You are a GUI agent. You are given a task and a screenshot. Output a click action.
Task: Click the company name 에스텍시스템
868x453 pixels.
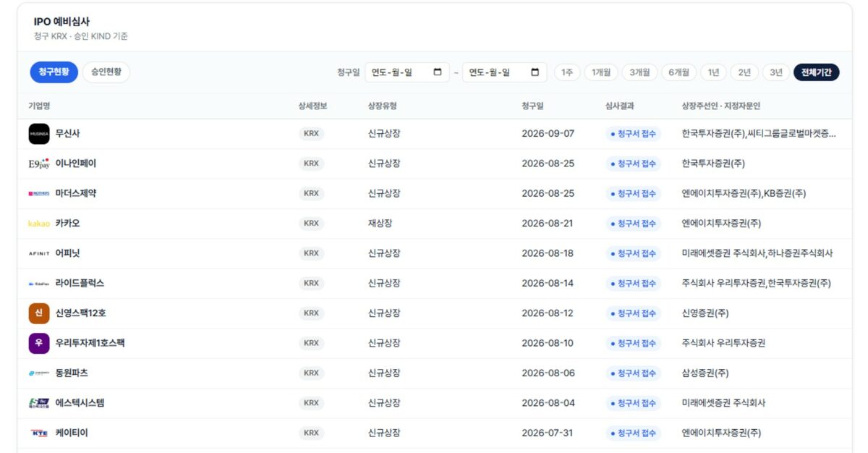coord(80,403)
